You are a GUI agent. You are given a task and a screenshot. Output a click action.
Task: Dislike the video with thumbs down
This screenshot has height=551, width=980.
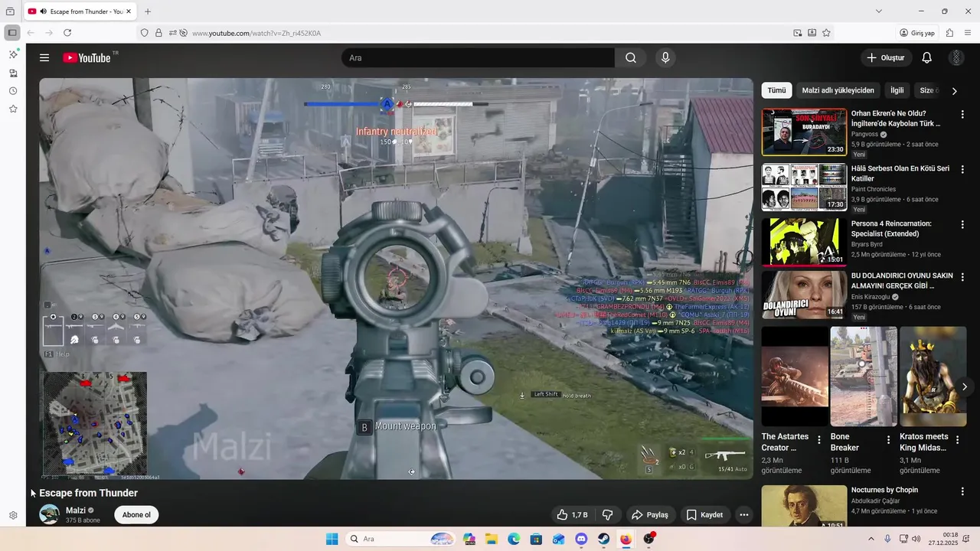608,515
